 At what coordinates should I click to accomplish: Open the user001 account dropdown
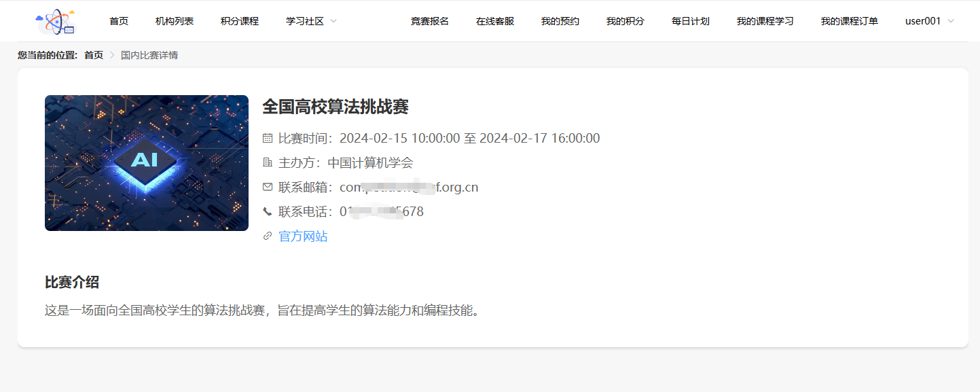pos(929,21)
